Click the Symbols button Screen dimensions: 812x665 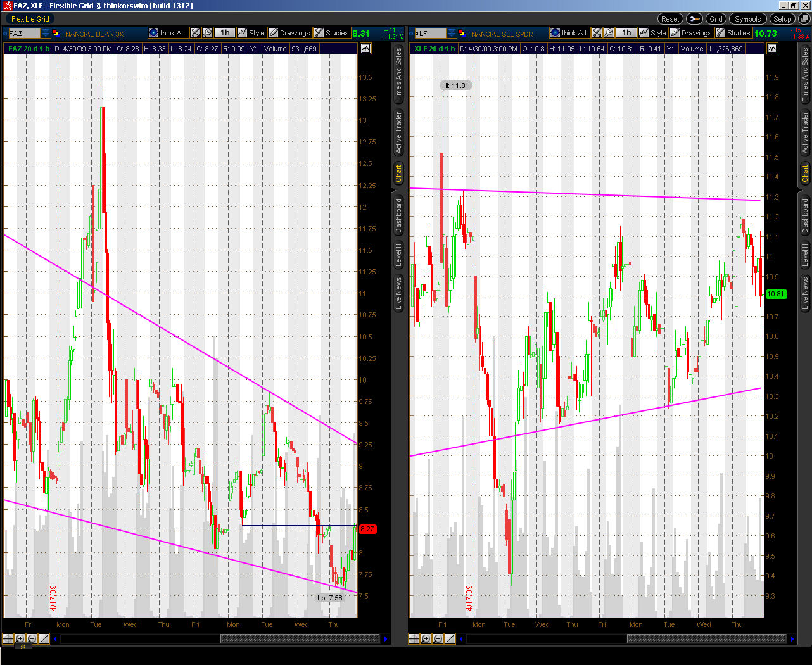(x=747, y=19)
